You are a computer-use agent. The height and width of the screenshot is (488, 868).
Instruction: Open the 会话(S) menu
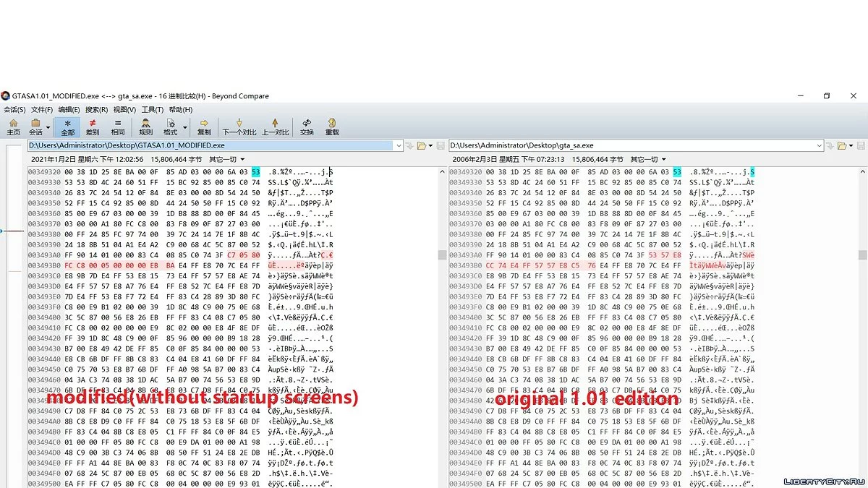pyautogui.click(x=14, y=110)
